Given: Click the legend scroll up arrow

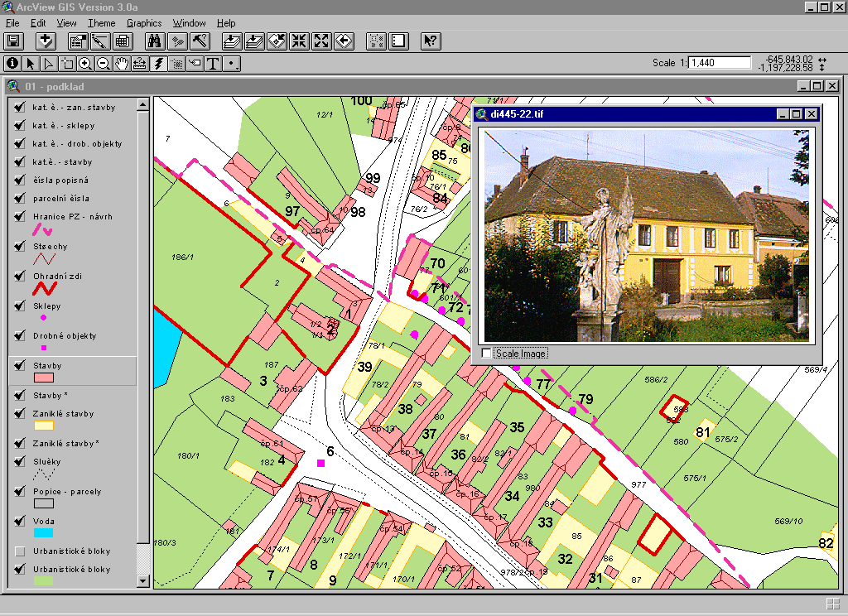Looking at the screenshot, I should pyautogui.click(x=142, y=104).
